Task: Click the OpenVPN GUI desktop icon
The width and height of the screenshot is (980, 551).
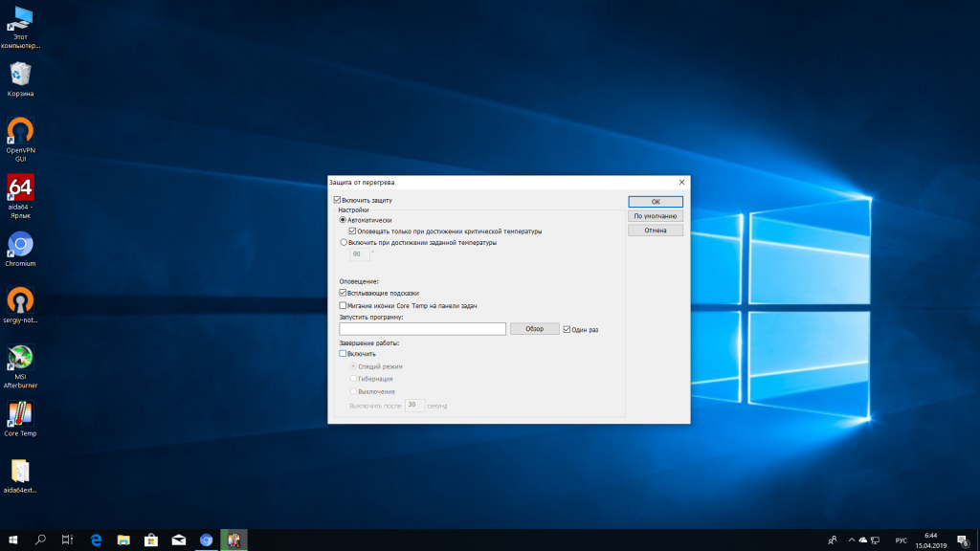Action: pos(20,131)
